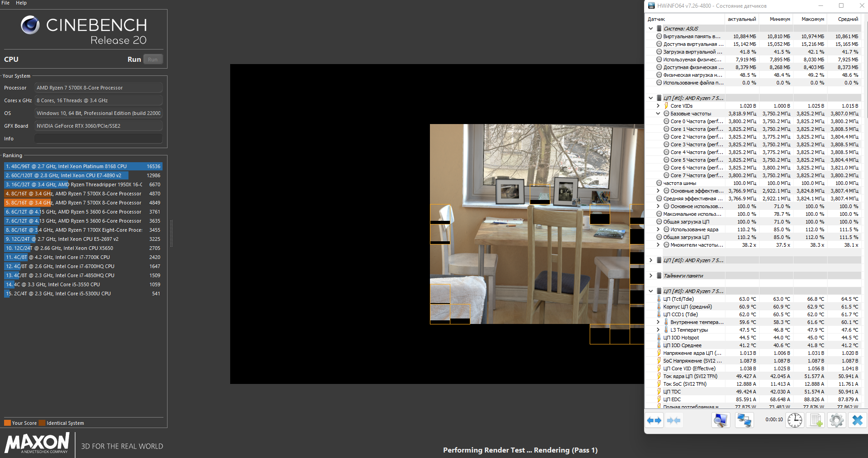The image size is (868, 458).
Task: Click the chip icon beside Система: ASUS
Action: click(x=659, y=29)
